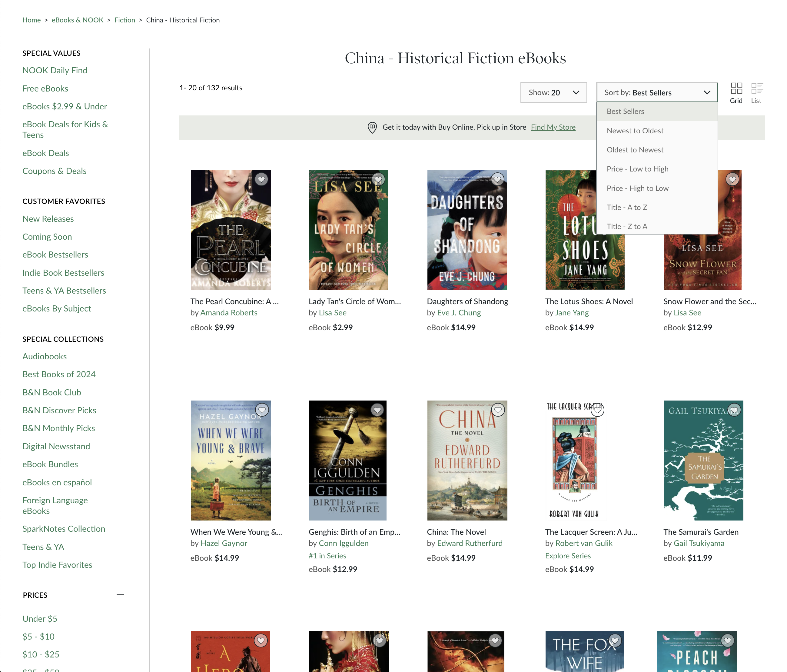Select Price - Low to High sorting
The width and height of the screenshot is (787, 672).
pos(637,169)
